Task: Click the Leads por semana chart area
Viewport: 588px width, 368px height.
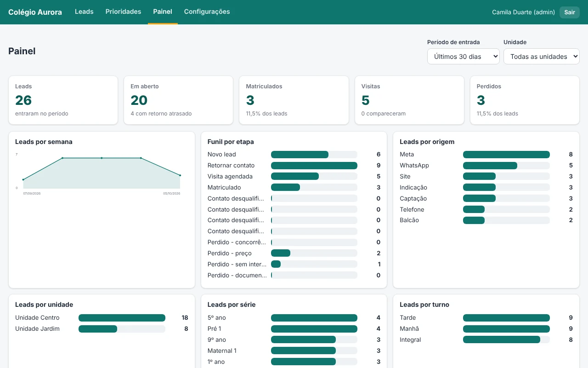Action: coord(102,173)
